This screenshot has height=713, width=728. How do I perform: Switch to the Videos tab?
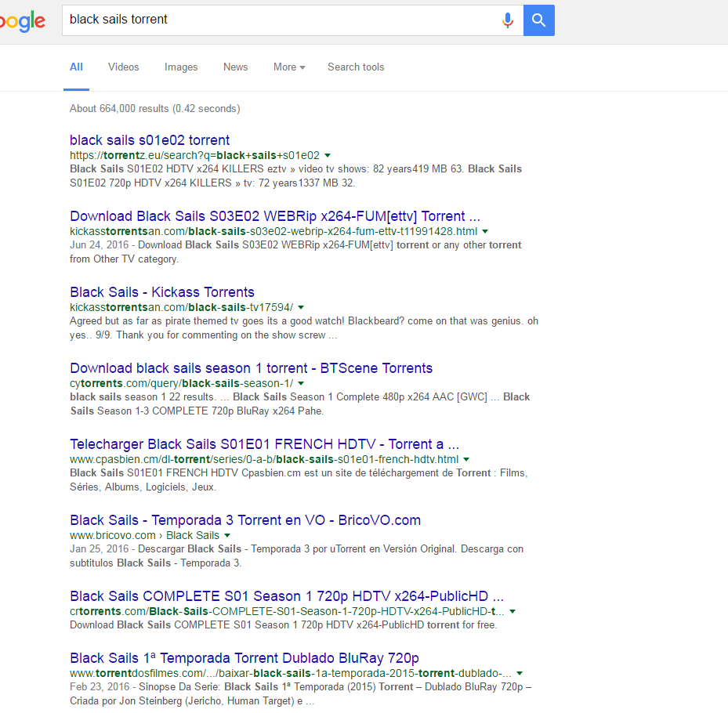tap(124, 67)
